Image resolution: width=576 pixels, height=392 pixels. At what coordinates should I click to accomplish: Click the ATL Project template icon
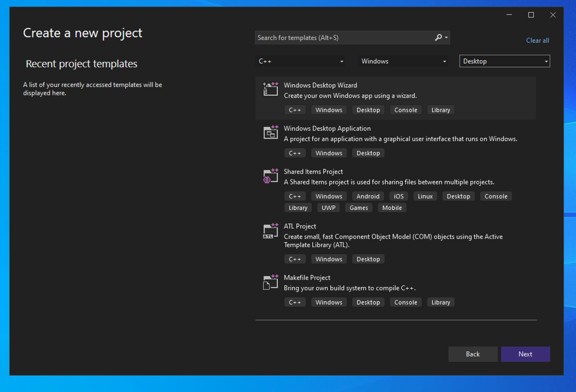pyautogui.click(x=271, y=231)
